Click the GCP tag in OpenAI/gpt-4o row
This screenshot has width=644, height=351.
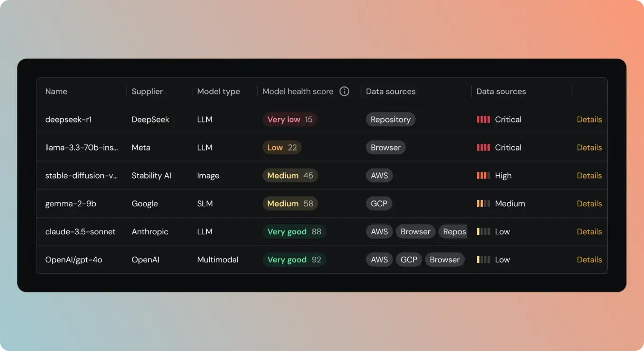click(409, 260)
